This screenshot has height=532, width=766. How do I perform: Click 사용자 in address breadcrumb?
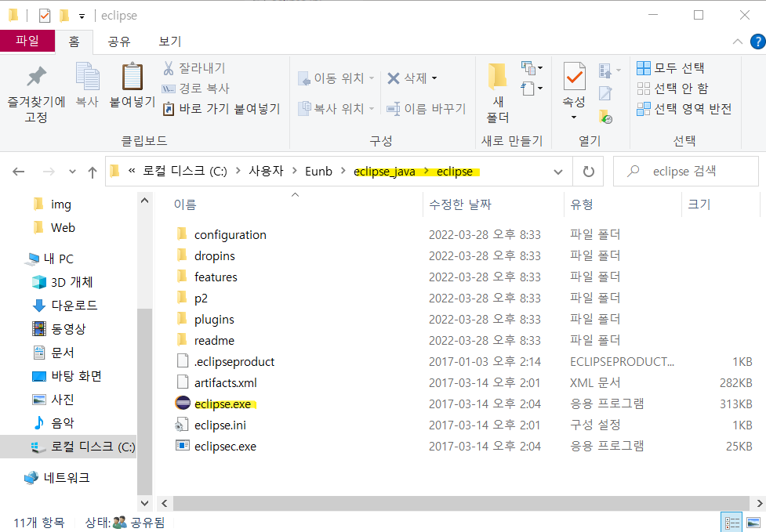tap(267, 172)
